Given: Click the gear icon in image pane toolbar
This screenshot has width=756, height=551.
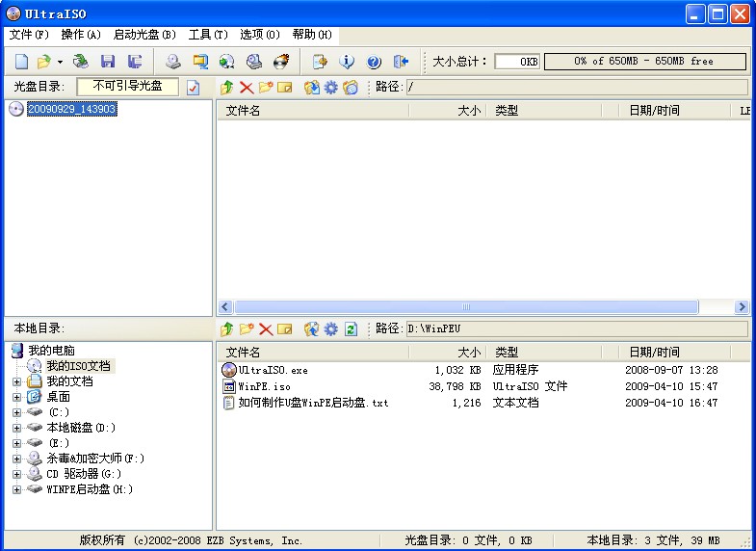Looking at the screenshot, I should point(331,88).
